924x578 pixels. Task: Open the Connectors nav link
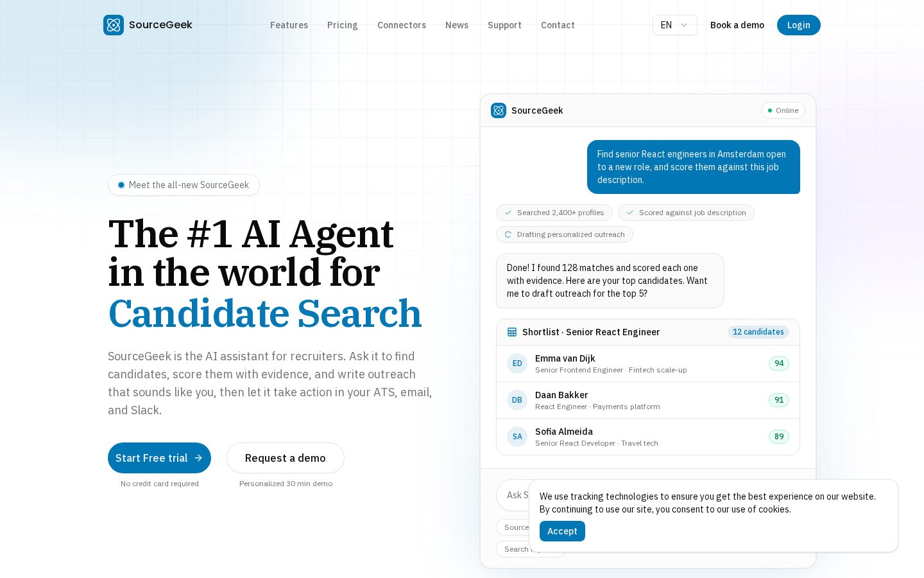coord(402,25)
